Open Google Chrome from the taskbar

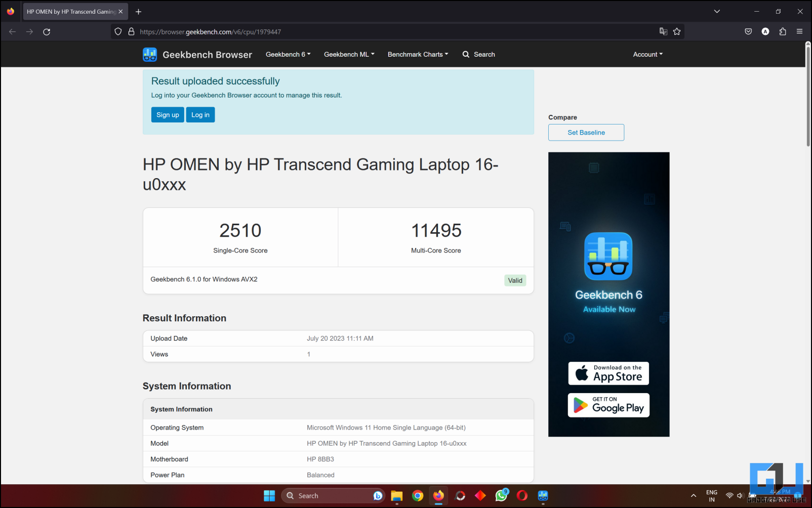coord(418,496)
